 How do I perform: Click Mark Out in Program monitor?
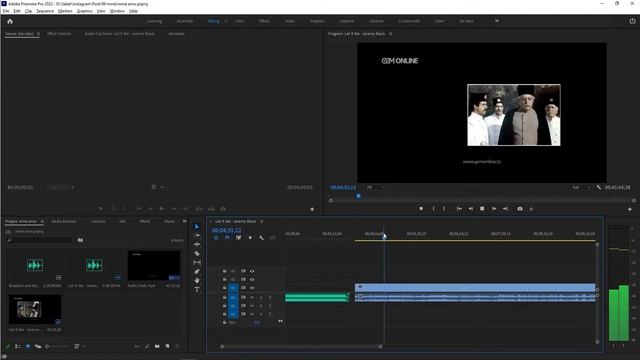tap(444, 209)
